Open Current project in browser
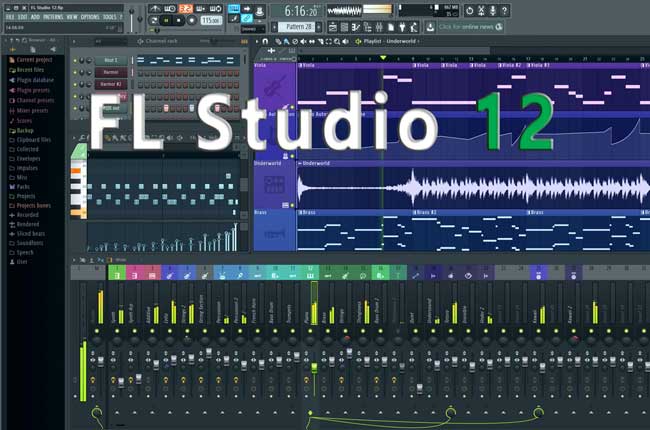650x430 pixels. pos(31,60)
